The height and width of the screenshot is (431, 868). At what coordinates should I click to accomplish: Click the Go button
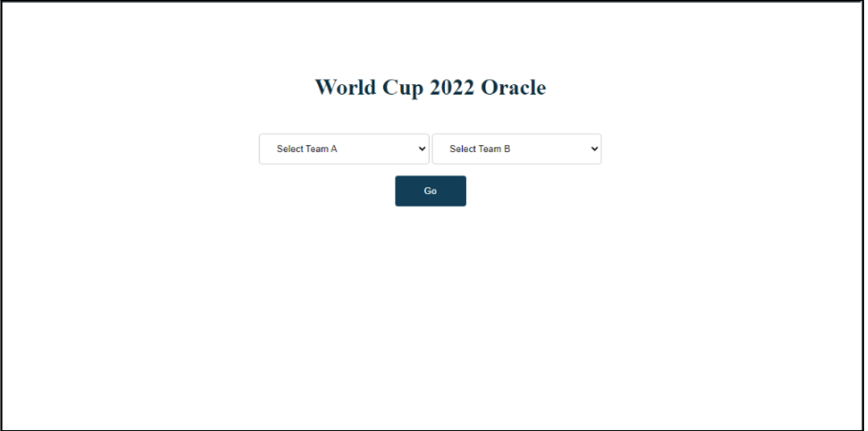[x=431, y=191]
